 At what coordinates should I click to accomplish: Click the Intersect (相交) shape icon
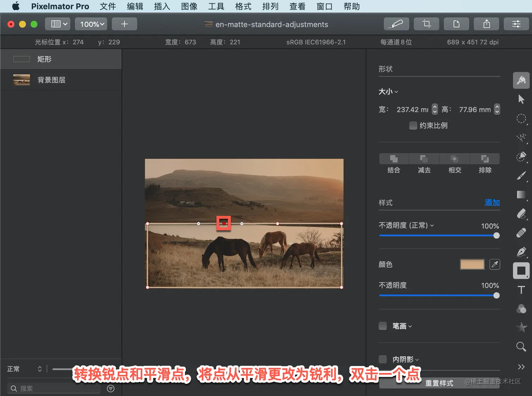pyautogui.click(x=455, y=159)
